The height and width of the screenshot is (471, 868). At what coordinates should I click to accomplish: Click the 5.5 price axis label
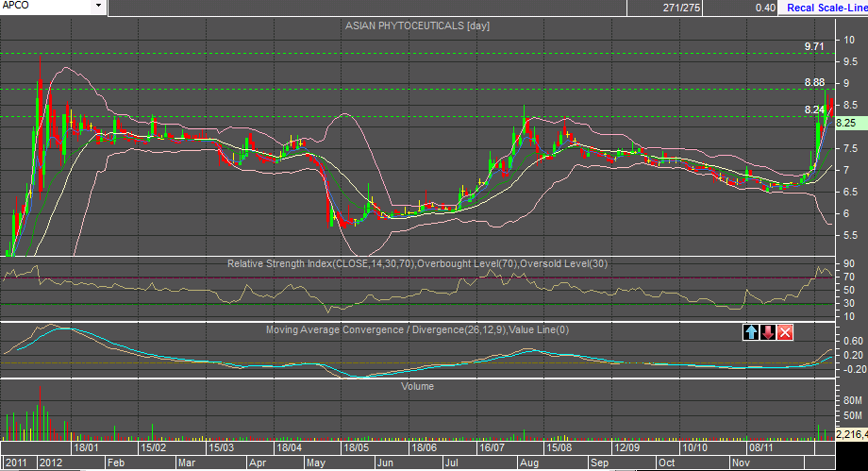(x=850, y=236)
